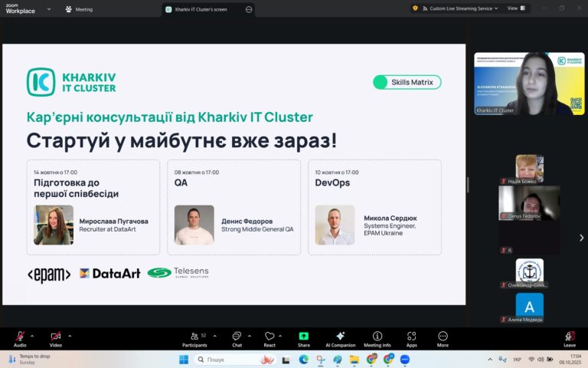Open the Apps panel

412,339
